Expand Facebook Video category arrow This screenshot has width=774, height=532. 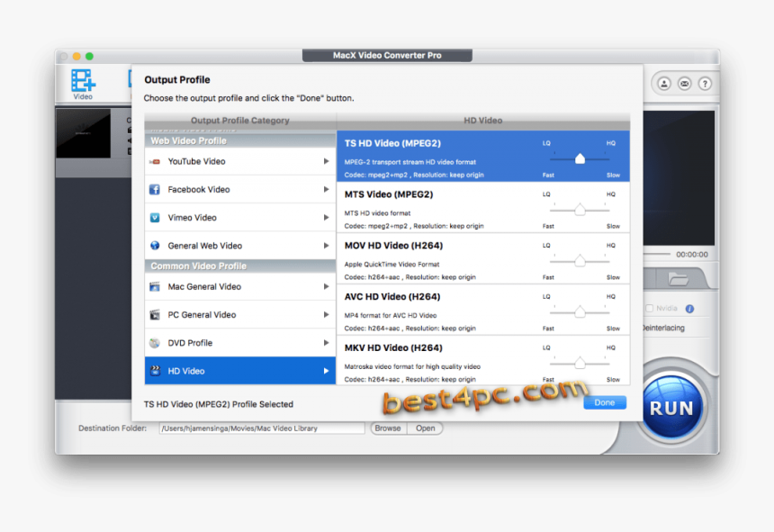pos(326,190)
